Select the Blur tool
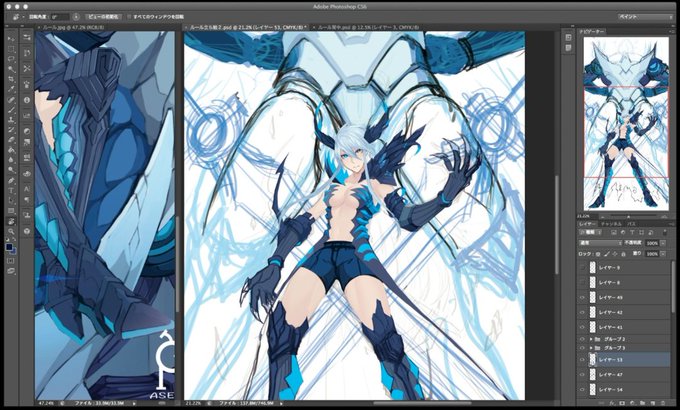The height and width of the screenshot is (410, 680). coord(11,160)
